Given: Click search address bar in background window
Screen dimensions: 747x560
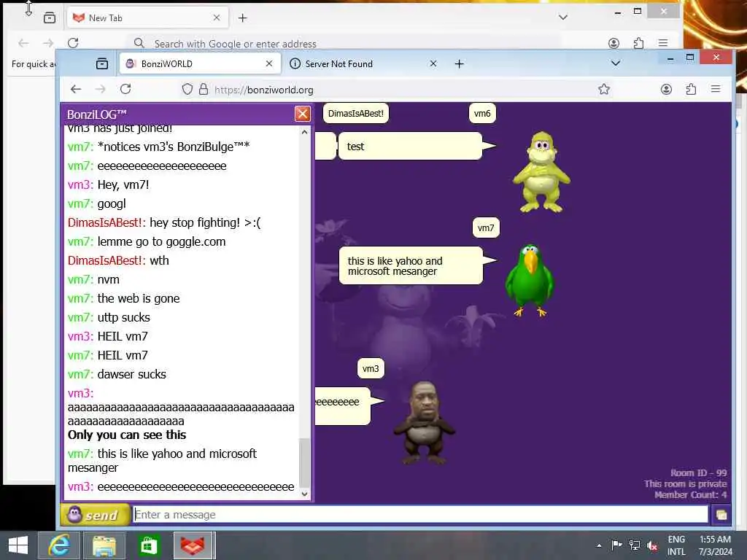Looking at the screenshot, I should click(x=343, y=43).
